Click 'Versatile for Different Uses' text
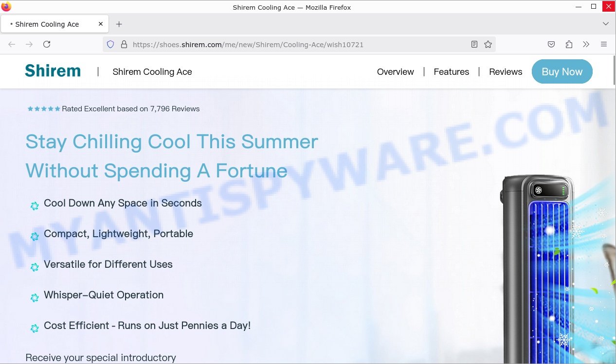The height and width of the screenshot is (364, 616). coord(108,264)
